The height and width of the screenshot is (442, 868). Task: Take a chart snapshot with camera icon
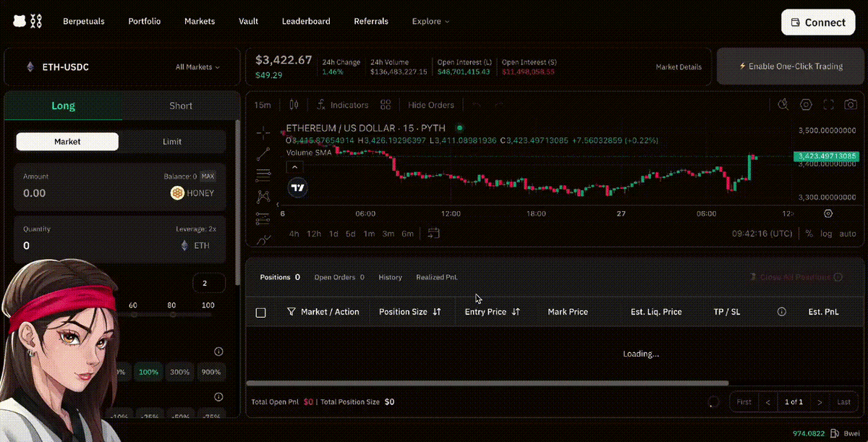(851, 105)
